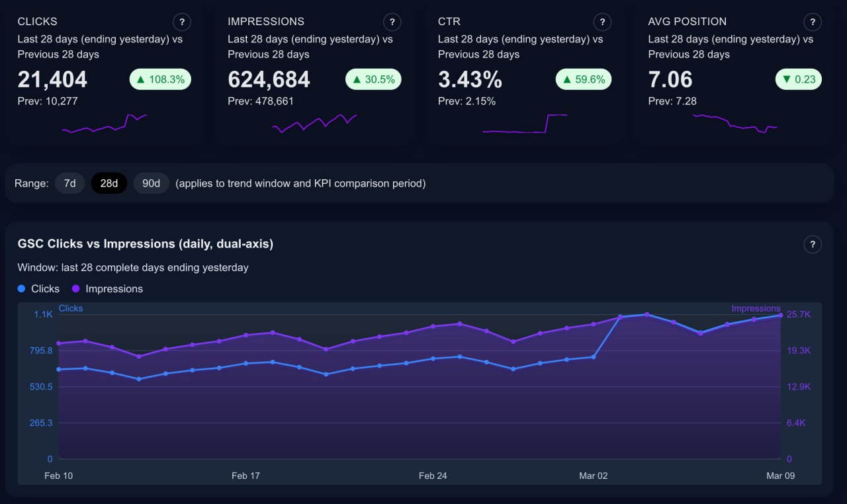Open help for Avg Position card

[x=813, y=22]
